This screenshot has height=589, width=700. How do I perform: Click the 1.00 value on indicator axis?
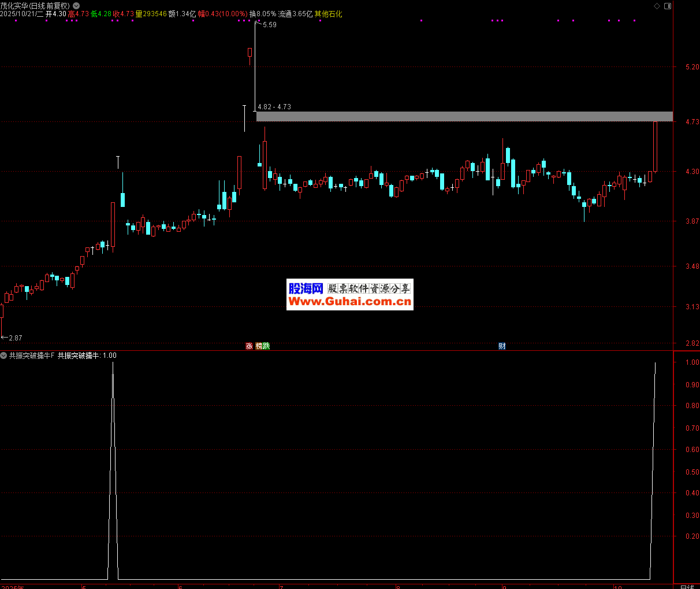(692, 362)
